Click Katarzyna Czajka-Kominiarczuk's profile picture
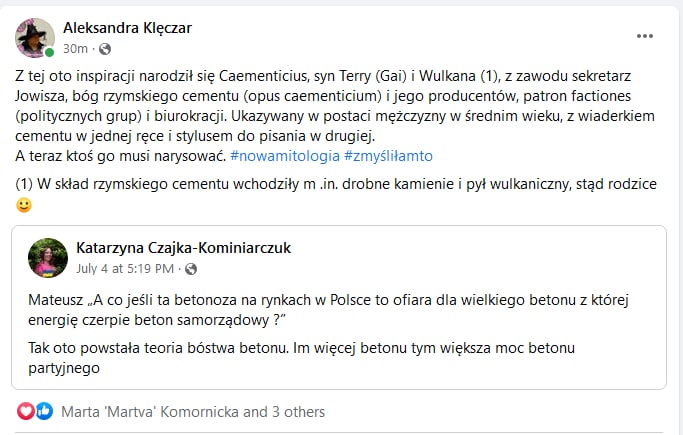Image resolution: width=683 pixels, height=435 pixels. click(x=48, y=258)
